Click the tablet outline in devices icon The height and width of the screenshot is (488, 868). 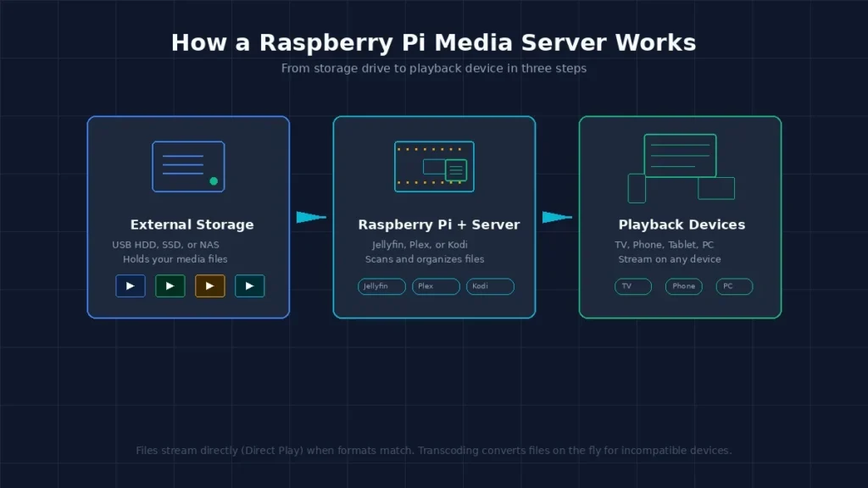pos(716,188)
